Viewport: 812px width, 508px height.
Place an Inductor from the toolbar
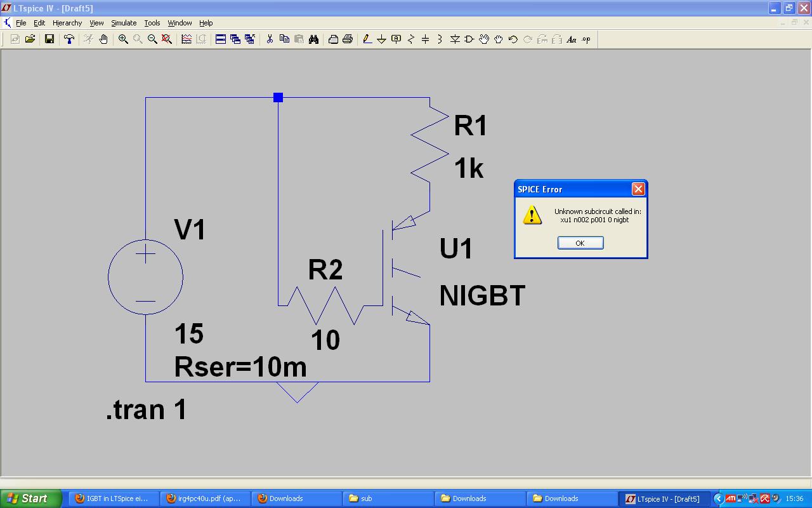440,39
